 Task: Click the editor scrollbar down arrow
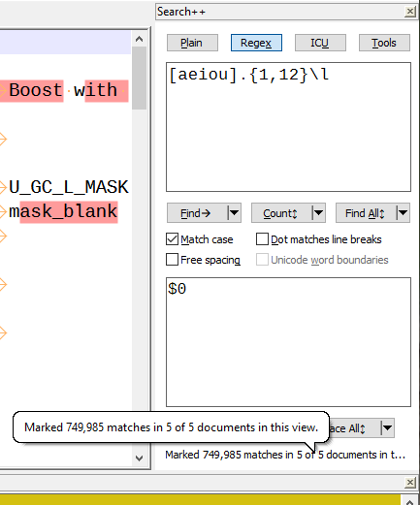point(140,458)
